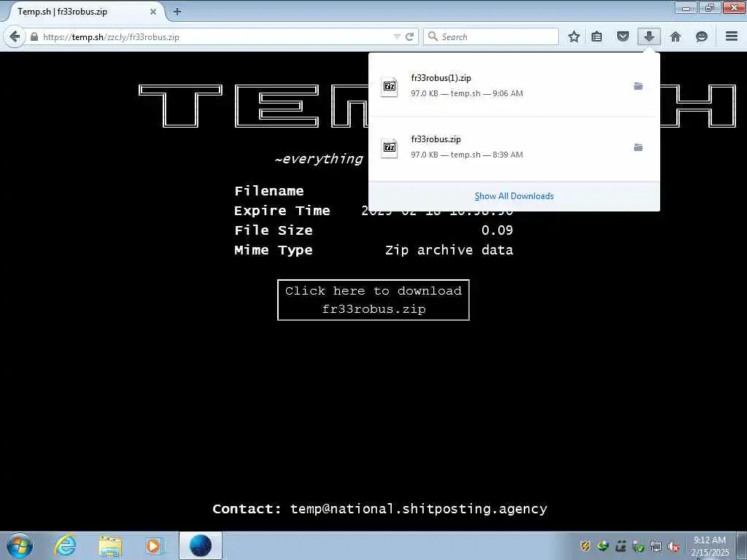
Task: Click 7z file icon of fr33robus.zip
Action: [390, 147]
